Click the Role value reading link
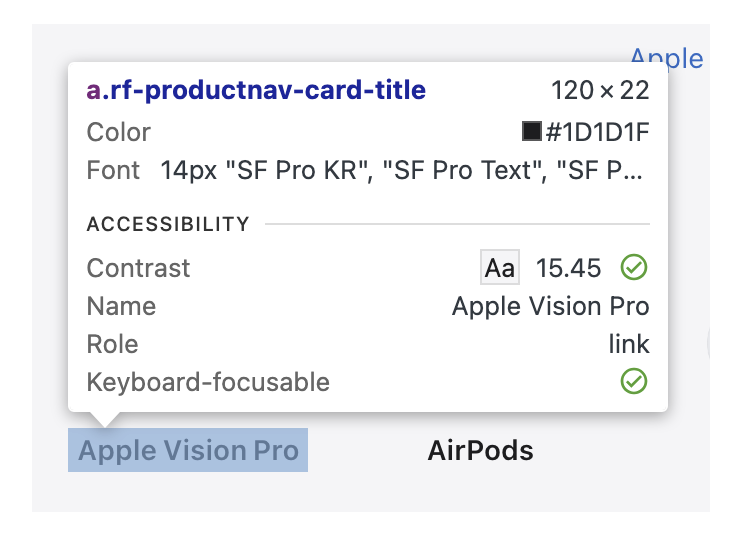The image size is (738, 542). tap(629, 344)
